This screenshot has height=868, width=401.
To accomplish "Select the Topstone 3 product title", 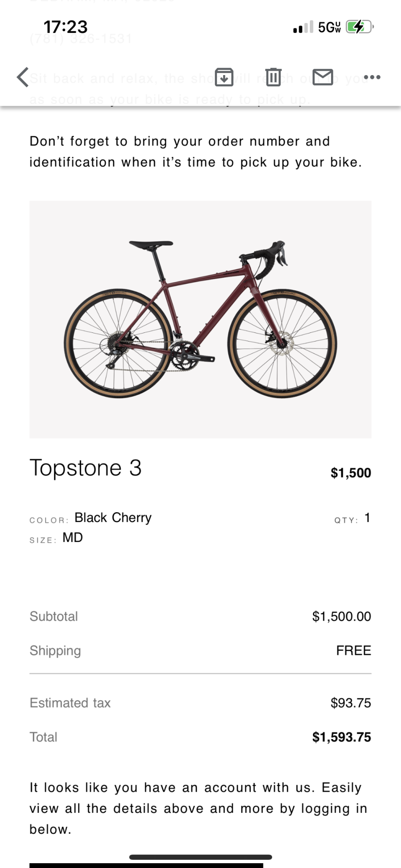I will 86,468.
